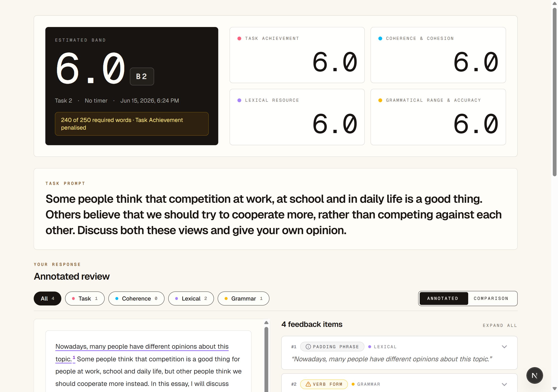
Task: Click the Verb Form tag
Action: [x=324, y=384]
